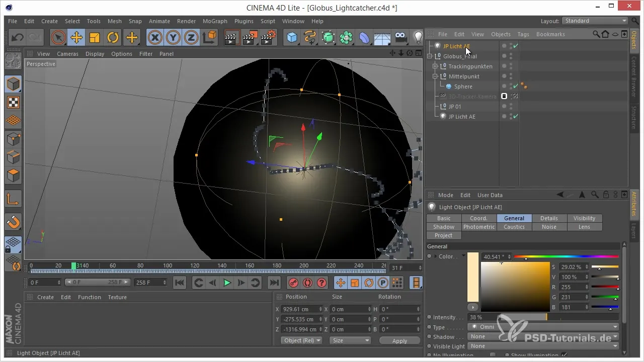Expand the Trackingpunkten tree node
This screenshot has width=644, height=362.
click(436, 66)
